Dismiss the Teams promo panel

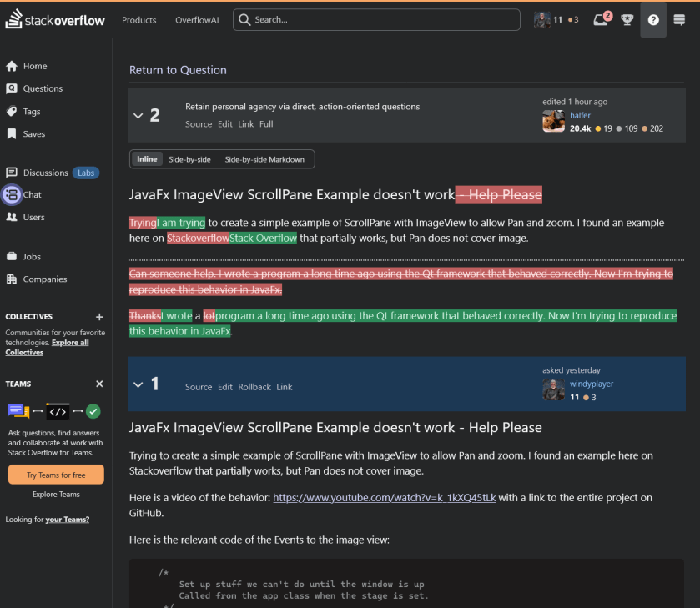pos(99,384)
